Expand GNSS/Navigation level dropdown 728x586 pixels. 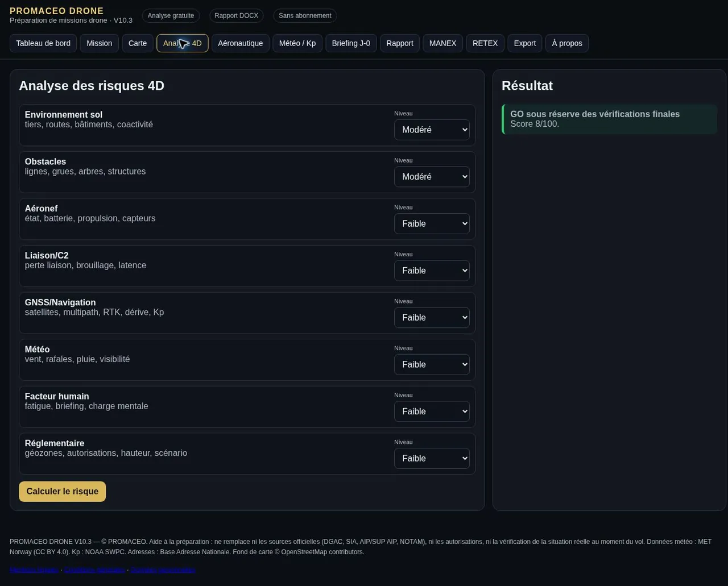point(432,318)
